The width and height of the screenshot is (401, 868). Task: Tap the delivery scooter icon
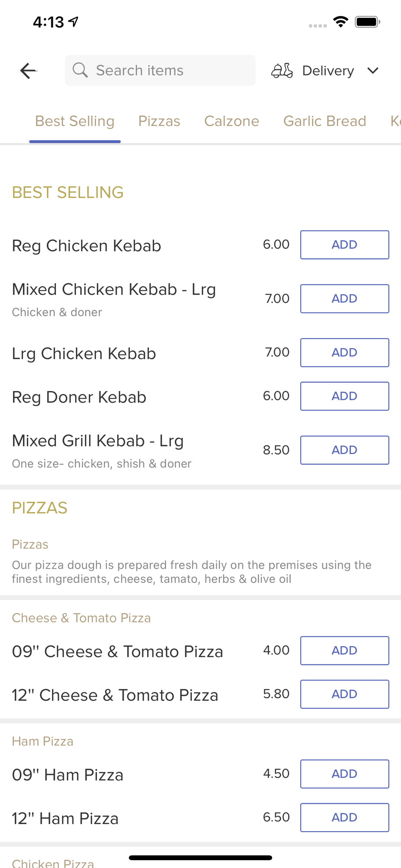(282, 70)
